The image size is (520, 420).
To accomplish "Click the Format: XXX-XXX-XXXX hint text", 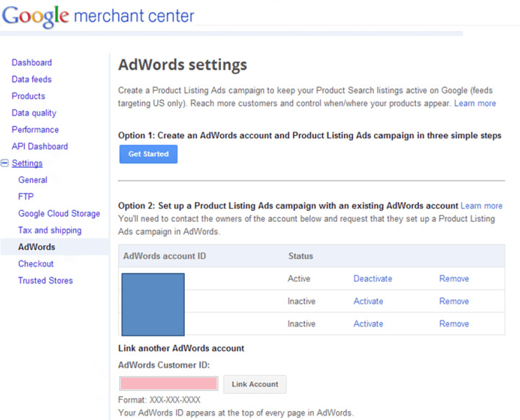I will click(159, 400).
